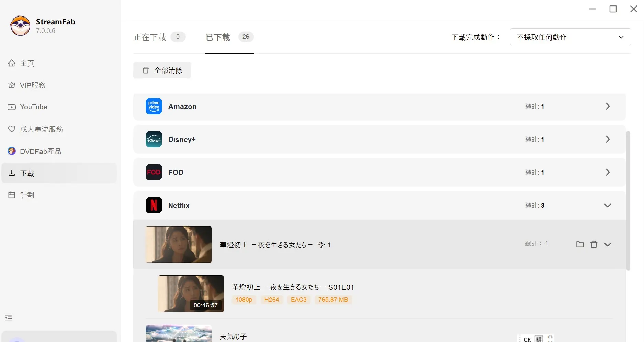Click the FOD service icon
Image resolution: width=644 pixels, height=342 pixels.
tap(154, 172)
